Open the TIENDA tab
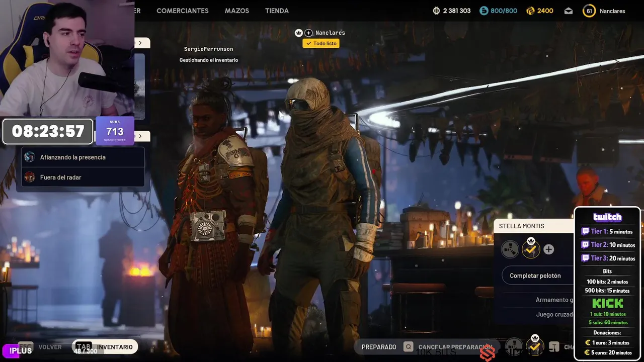 [x=277, y=11]
